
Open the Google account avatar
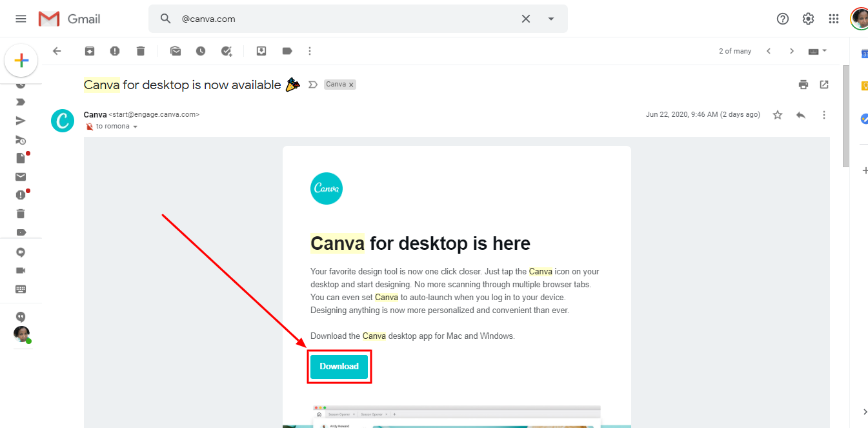tap(859, 19)
